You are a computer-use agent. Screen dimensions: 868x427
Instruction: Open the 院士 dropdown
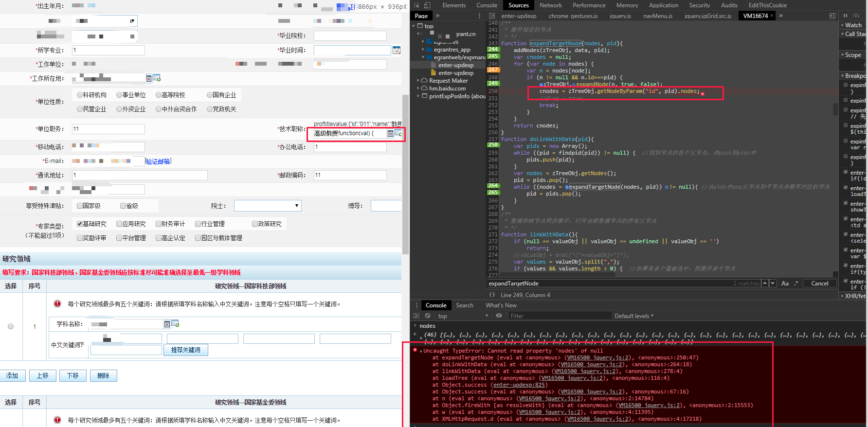(268, 206)
